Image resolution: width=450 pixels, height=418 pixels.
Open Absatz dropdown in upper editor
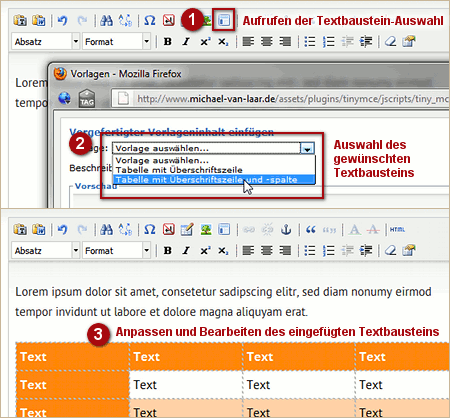(46, 41)
